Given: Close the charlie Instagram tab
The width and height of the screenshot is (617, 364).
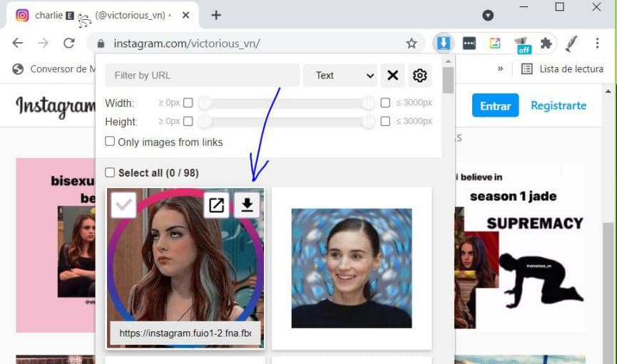Looking at the screenshot, I should [185, 16].
